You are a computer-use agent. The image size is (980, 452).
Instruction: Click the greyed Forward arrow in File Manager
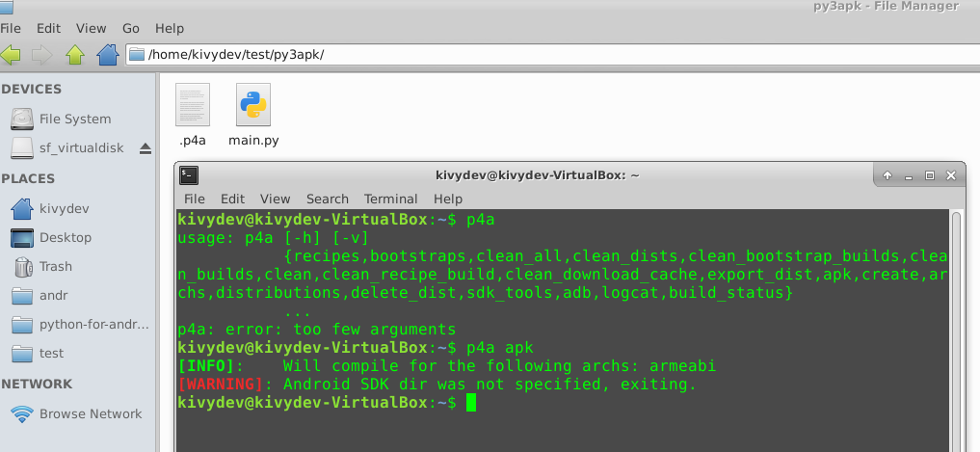click(41, 55)
